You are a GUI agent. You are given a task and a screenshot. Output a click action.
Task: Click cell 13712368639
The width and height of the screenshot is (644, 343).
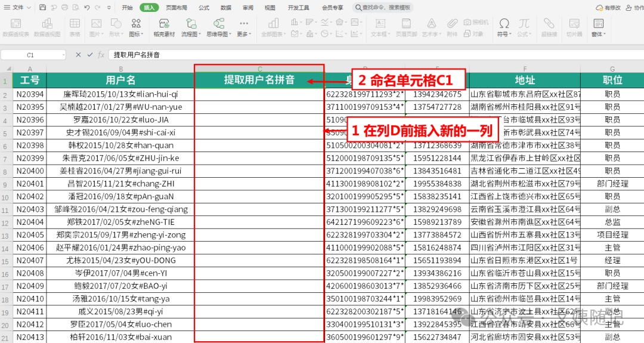click(437, 146)
